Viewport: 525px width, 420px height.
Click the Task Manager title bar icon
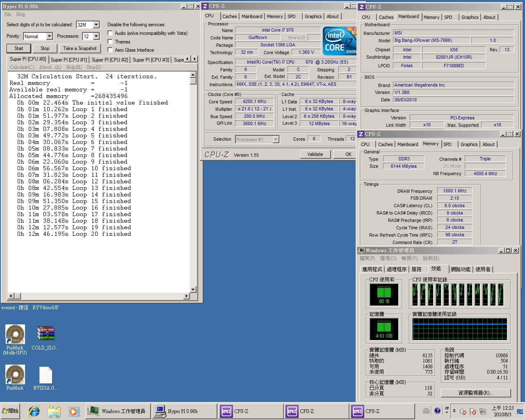[x=361, y=250]
